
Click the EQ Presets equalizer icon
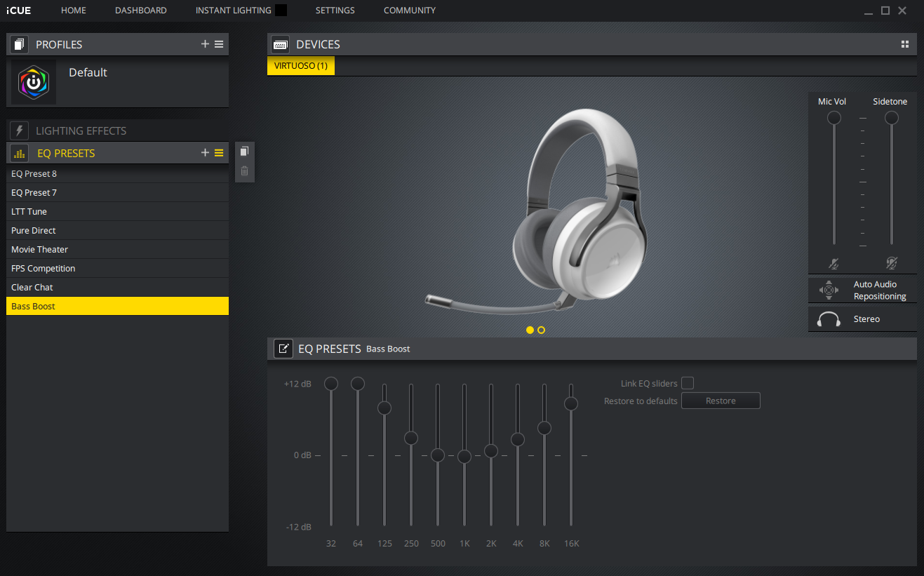tap(20, 153)
